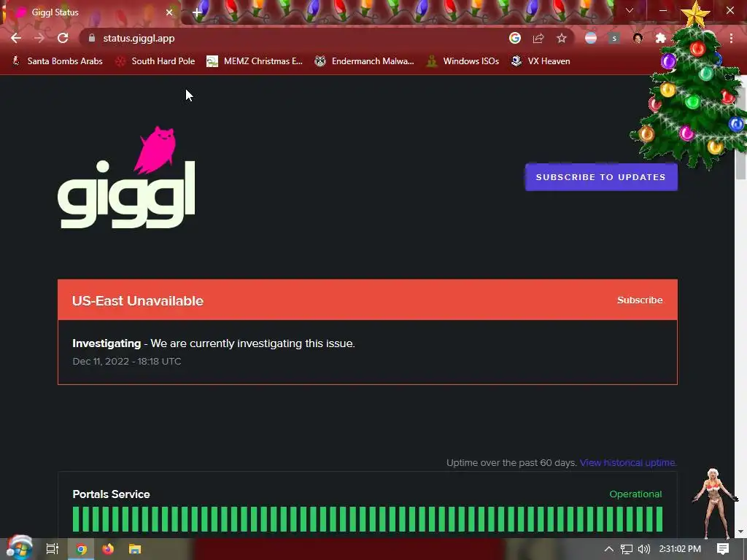The image size is (747, 560).
Task: Open the Windows Start button
Action: pyautogui.click(x=18, y=548)
